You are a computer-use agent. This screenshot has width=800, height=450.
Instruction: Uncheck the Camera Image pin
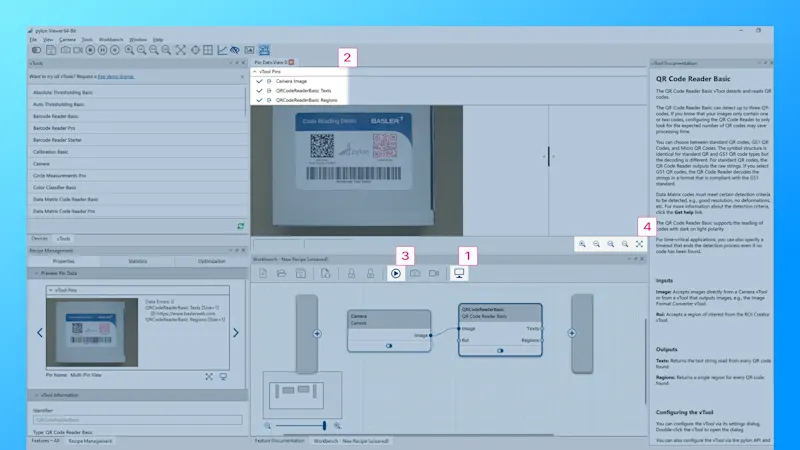(259, 81)
